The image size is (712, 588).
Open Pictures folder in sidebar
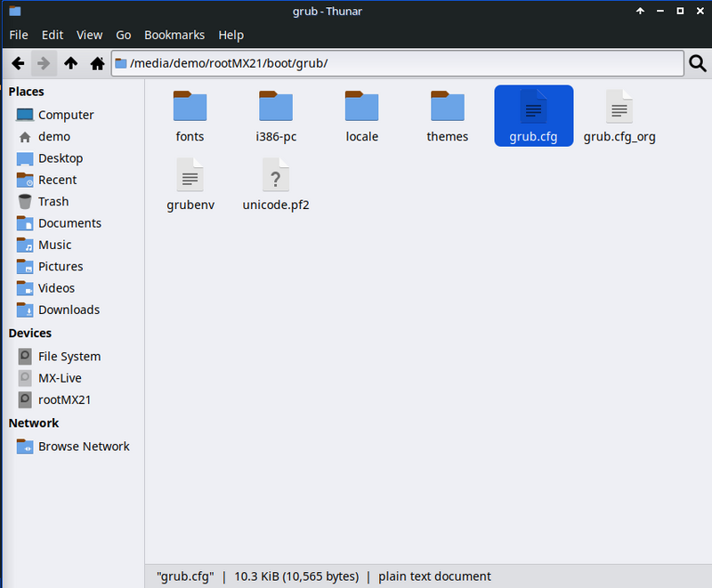click(50, 266)
